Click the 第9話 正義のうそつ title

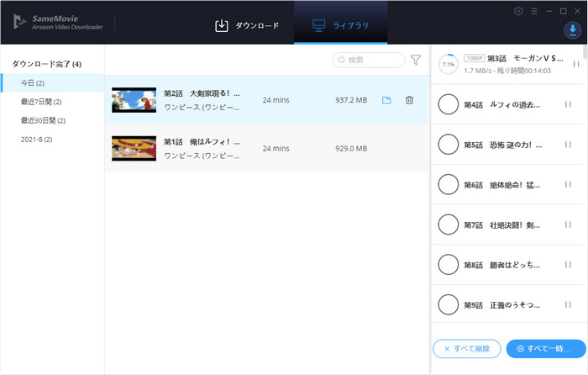pyautogui.click(x=501, y=305)
